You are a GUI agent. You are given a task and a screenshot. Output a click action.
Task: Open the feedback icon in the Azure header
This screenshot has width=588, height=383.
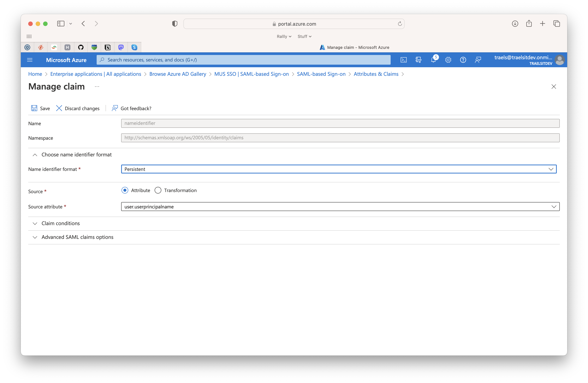click(x=478, y=60)
